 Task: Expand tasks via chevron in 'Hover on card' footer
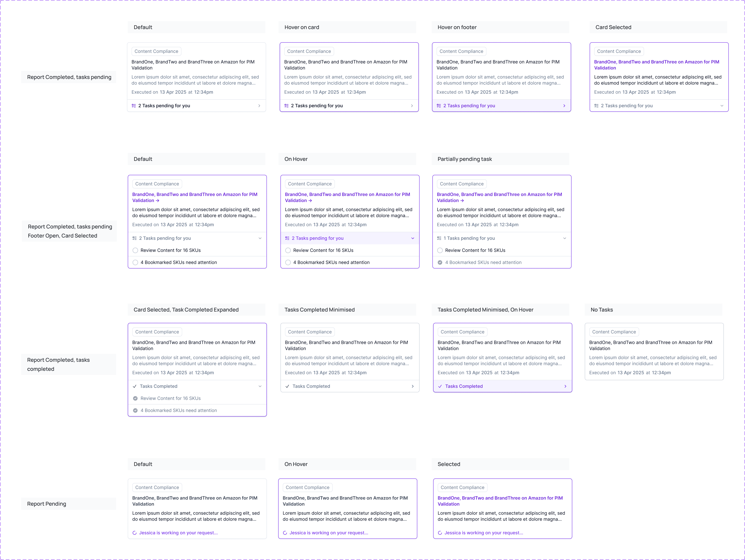[x=412, y=106]
